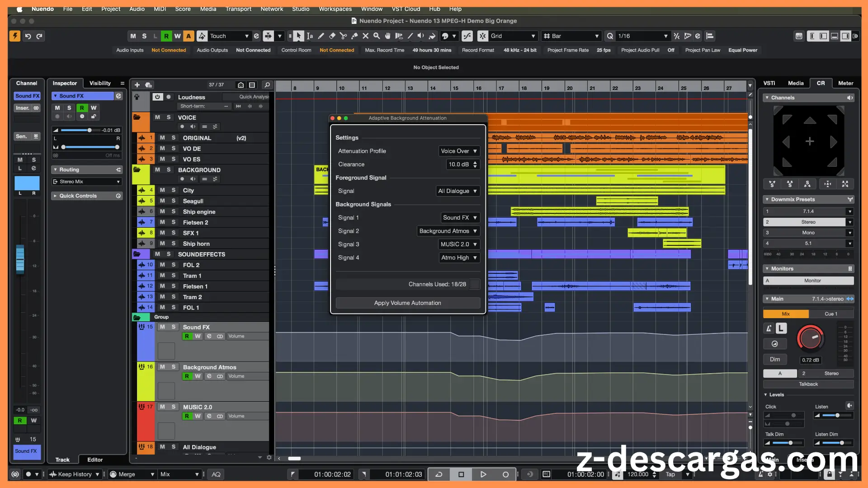Viewport: 868px width, 488px height.
Task: Switch to the Visibility tab
Action: (100, 83)
